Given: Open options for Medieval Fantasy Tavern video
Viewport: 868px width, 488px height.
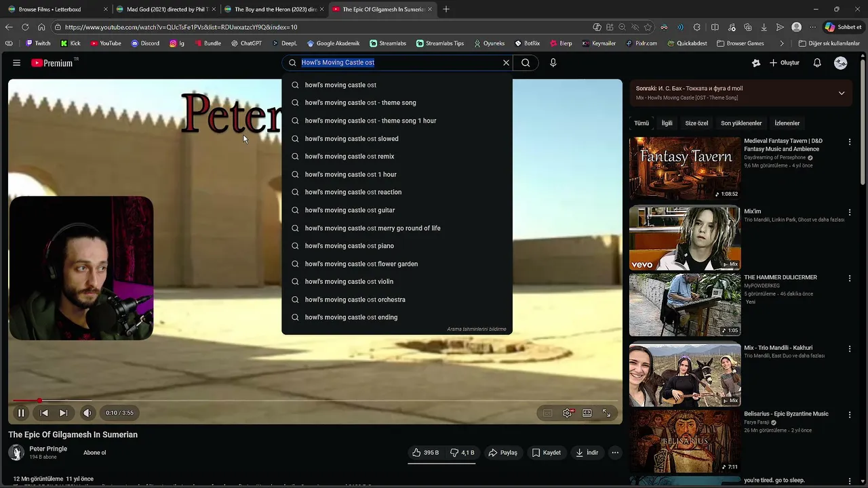Looking at the screenshot, I should coord(850,142).
